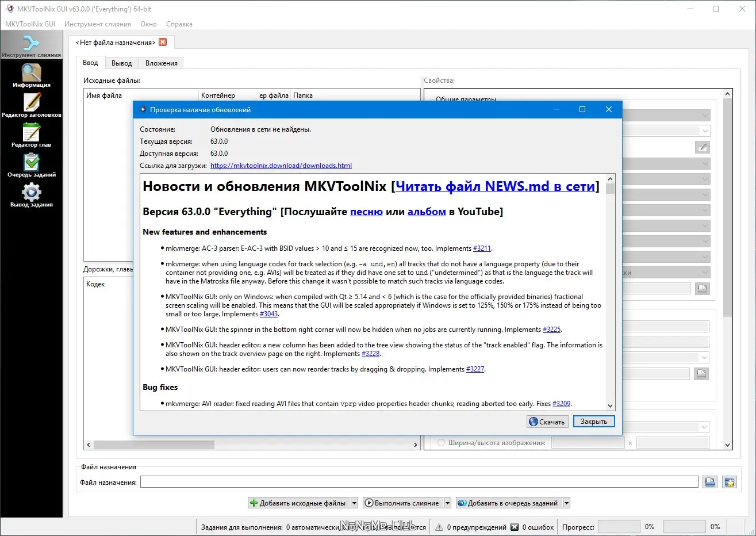
Task: Click the second progress bar showing 0%
Action: pyautogui.click(x=685, y=527)
